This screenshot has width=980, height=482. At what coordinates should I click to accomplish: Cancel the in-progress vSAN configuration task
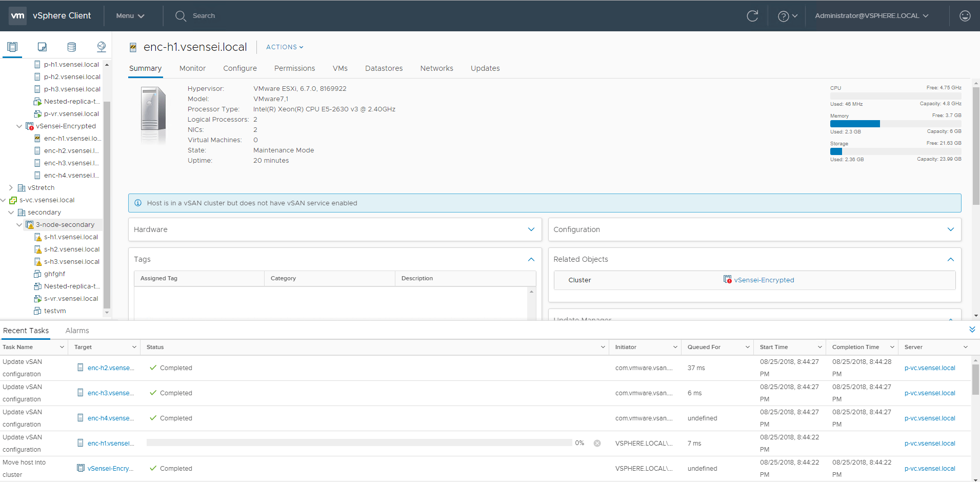597,444
